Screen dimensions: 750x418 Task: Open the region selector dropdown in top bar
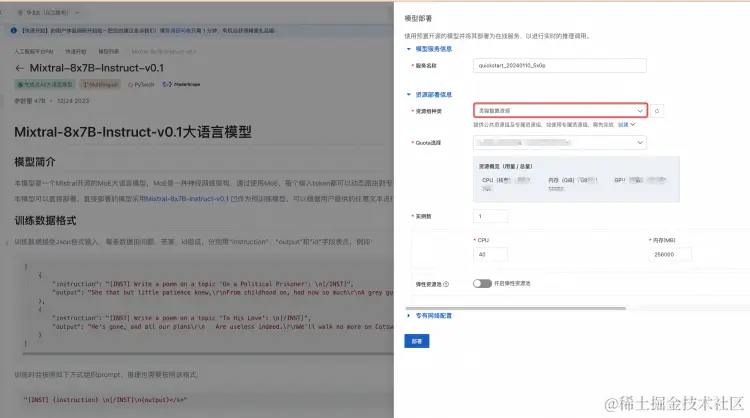48,12
